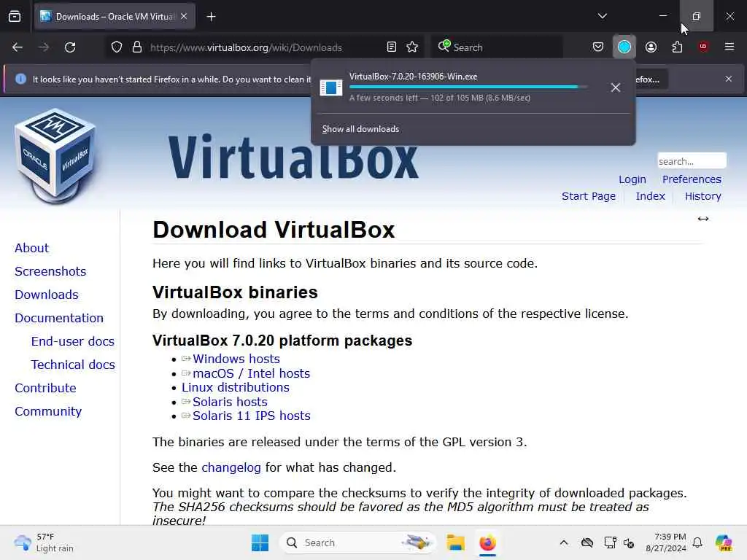Open the Firefox account icon

[x=651, y=47]
